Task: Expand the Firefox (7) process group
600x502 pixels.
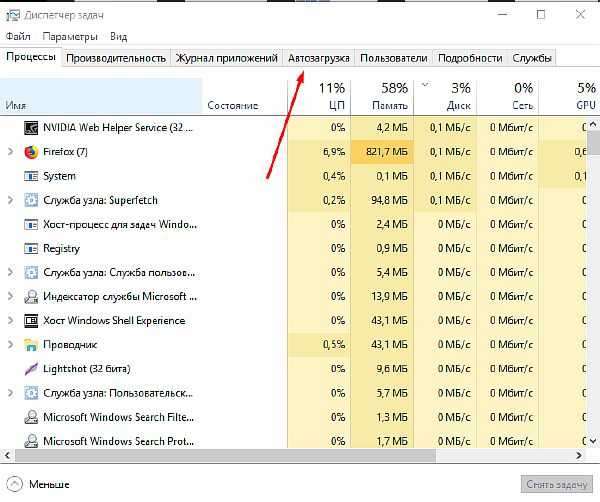Action: pos(10,152)
